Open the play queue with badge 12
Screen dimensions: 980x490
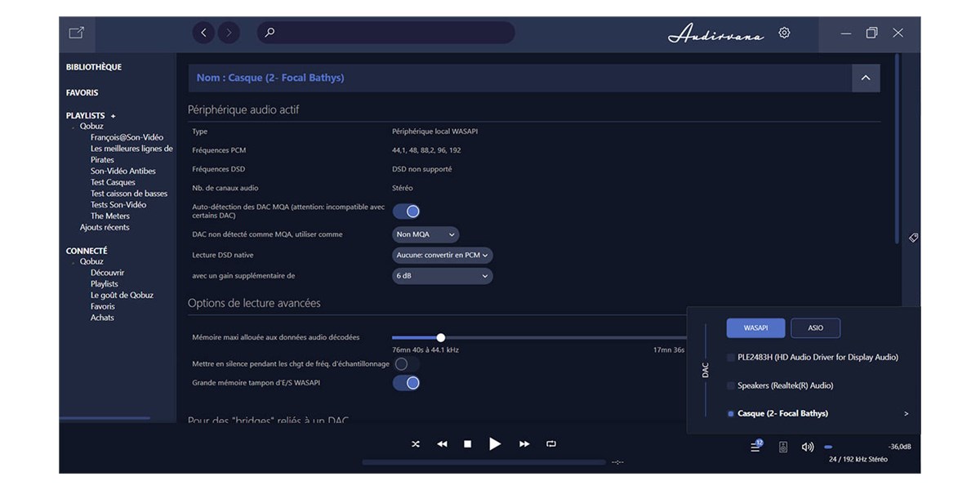coord(756,446)
